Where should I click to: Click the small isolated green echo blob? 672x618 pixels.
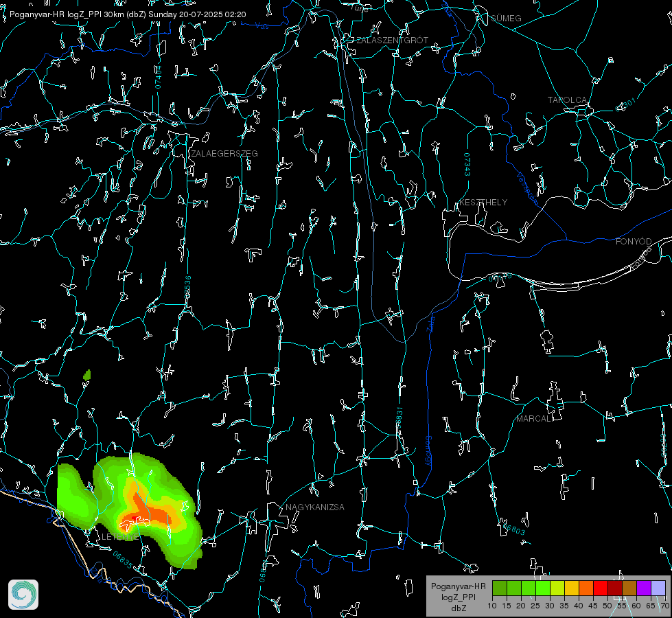(87, 375)
